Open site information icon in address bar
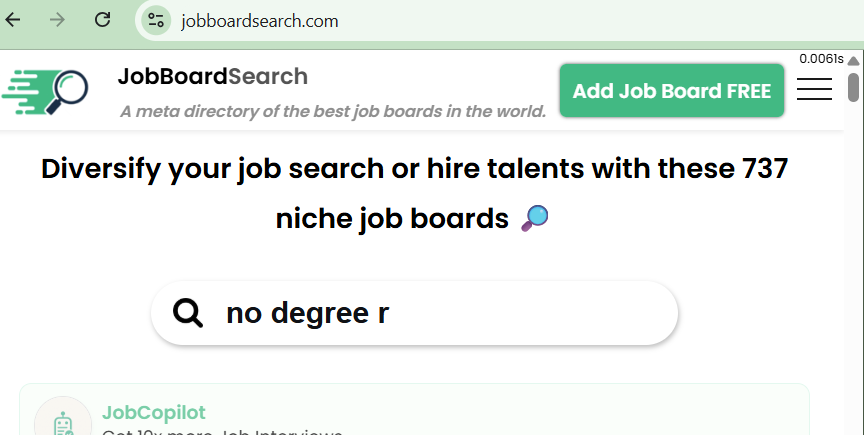The image size is (864, 435). coord(155,20)
